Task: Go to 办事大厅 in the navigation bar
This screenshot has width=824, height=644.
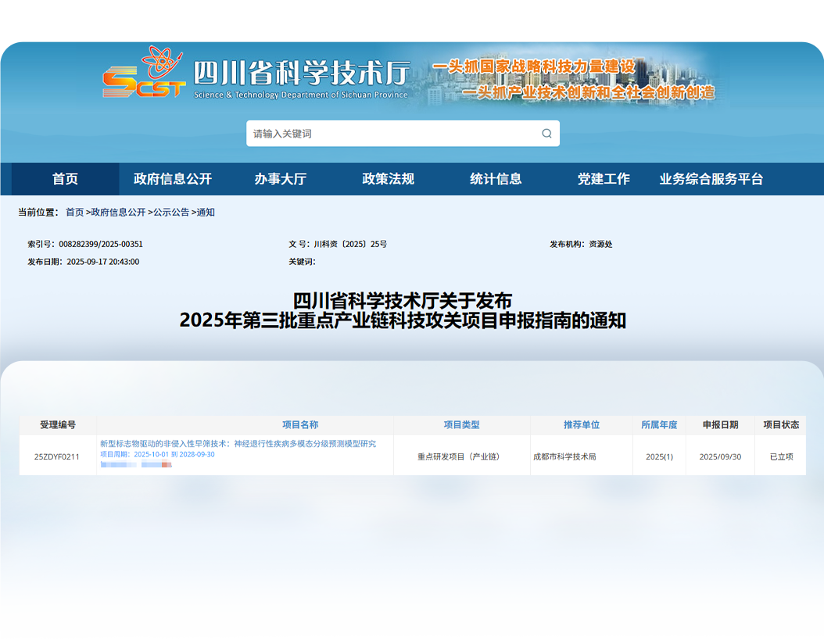Action: (x=281, y=179)
